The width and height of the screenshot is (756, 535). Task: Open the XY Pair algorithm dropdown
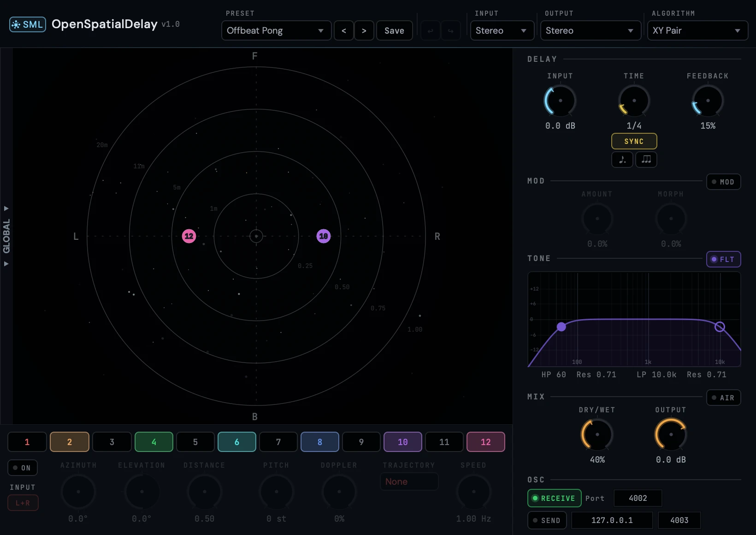click(x=697, y=31)
